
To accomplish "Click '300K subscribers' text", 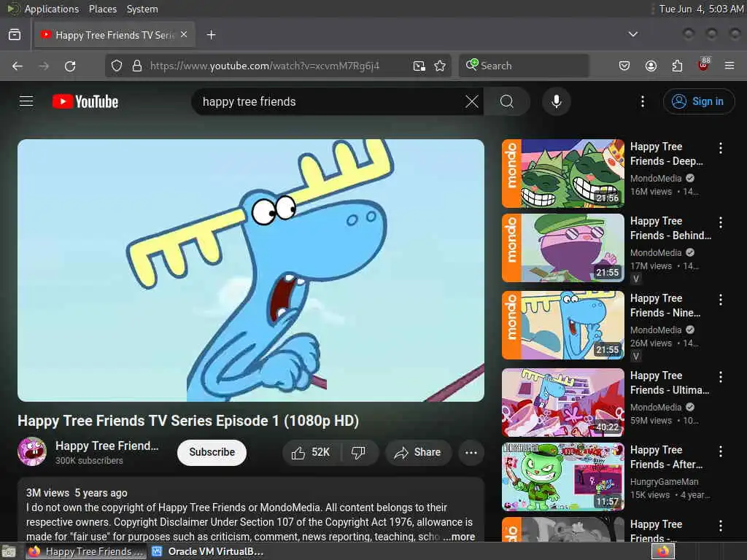I will point(89,461).
